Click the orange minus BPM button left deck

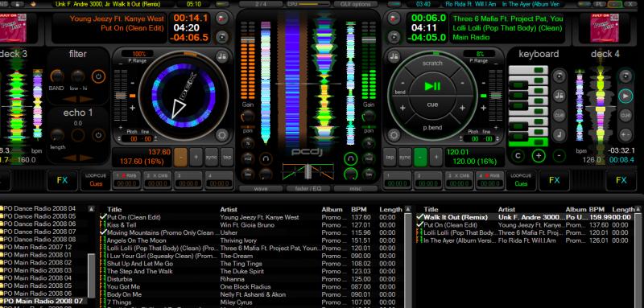(180, 157)
